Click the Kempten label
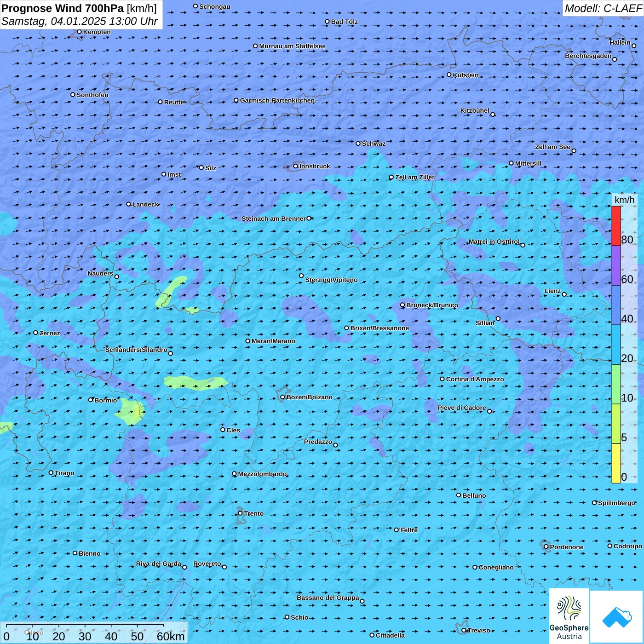This screenshot has height=644, width=644. coord(97,32)
